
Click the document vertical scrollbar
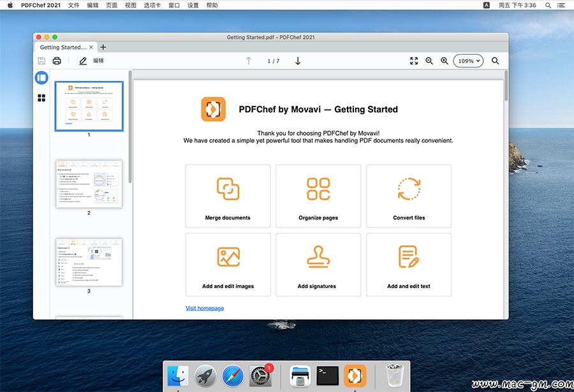tap(506, 85)
